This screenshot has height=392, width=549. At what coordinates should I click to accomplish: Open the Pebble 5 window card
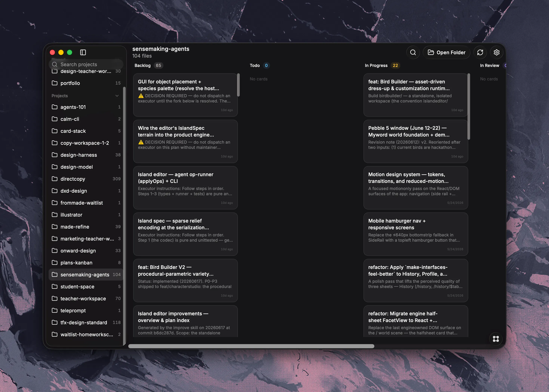click(x=415, y=141)
